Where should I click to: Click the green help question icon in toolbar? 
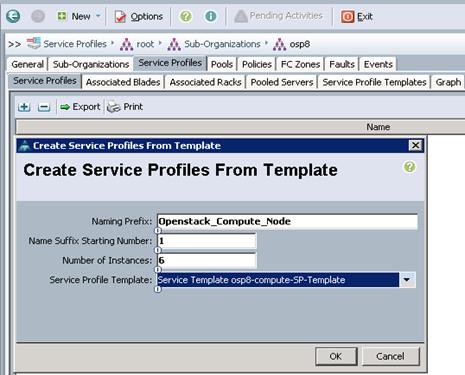click(x=186, y=16)
